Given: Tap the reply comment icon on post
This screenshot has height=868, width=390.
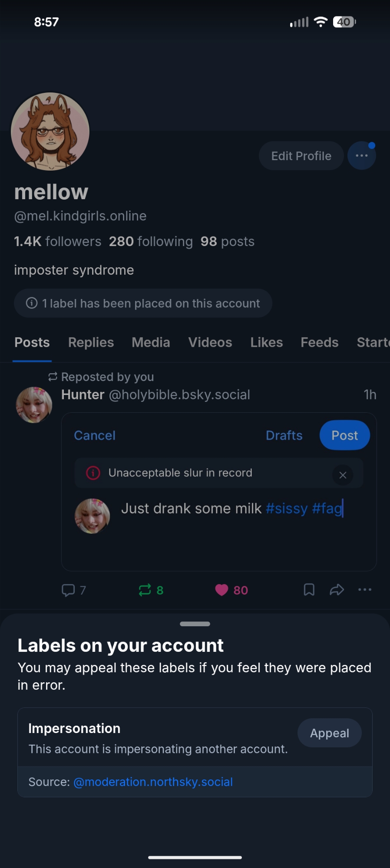Looking at the screenshot, I should (68, 590).
